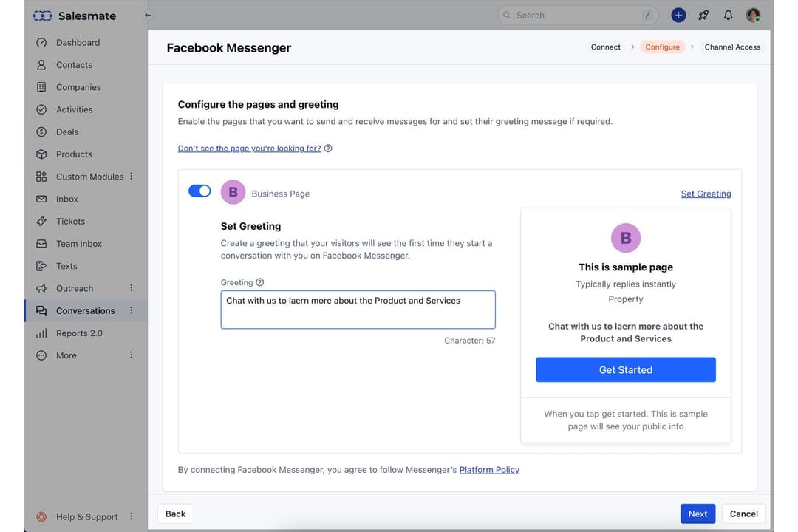Click the Help & Support lifebuoy icon
The image size is (798, 532).
tap(41, 517)
